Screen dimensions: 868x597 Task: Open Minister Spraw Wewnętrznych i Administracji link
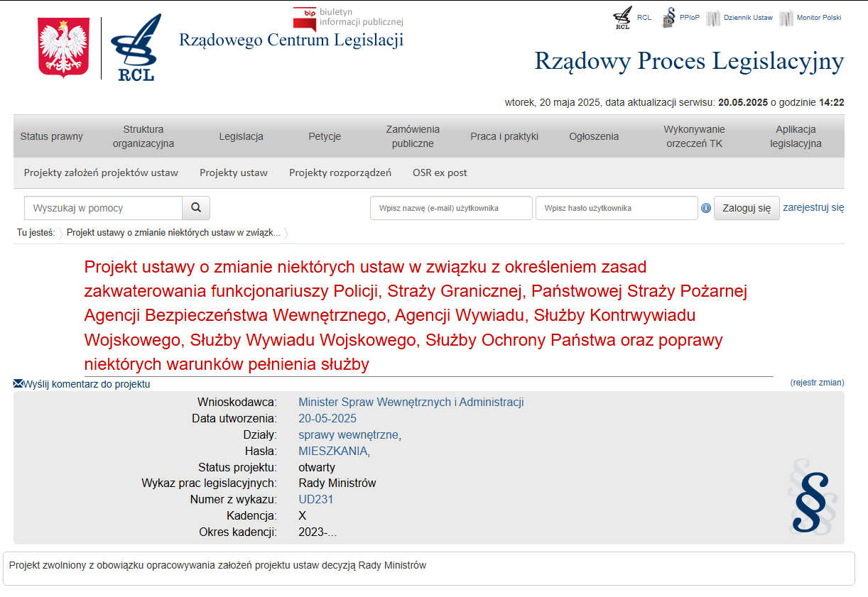pyautogui.click(x=411, y=402)
